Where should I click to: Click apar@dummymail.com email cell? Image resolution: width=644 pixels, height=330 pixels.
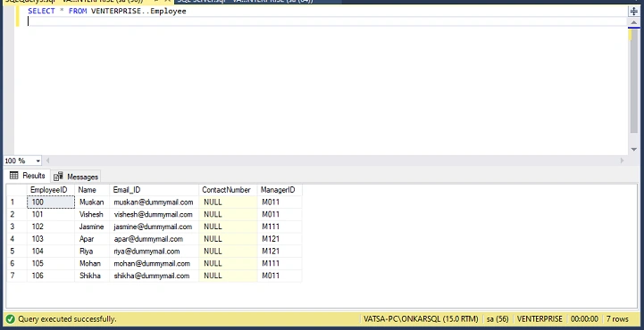click(154, 239)
